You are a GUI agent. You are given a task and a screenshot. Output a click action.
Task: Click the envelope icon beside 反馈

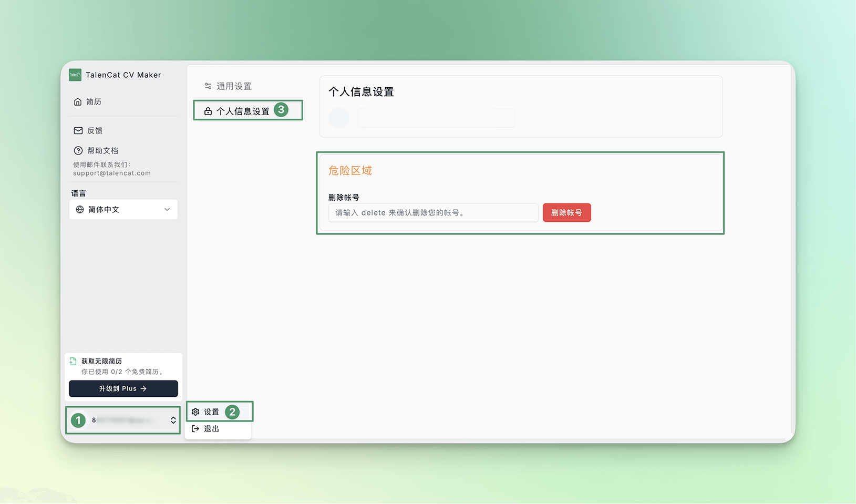[x=78, y=131]
